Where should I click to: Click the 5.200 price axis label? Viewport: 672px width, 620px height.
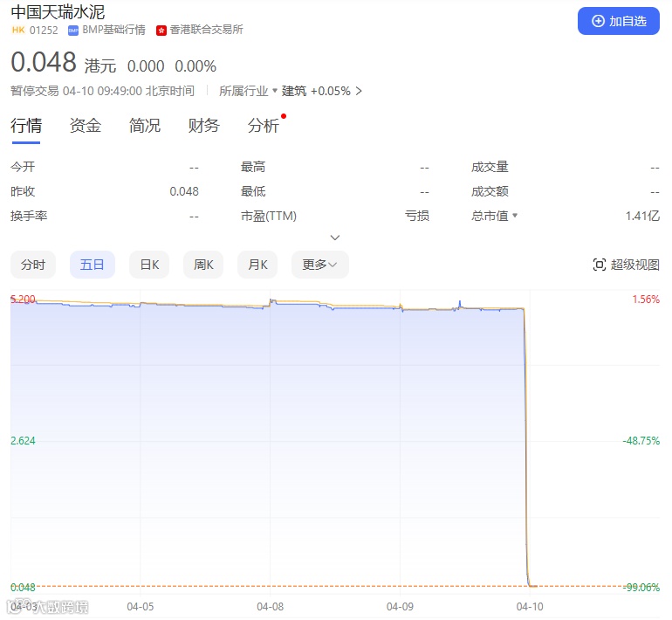point(24,299)
